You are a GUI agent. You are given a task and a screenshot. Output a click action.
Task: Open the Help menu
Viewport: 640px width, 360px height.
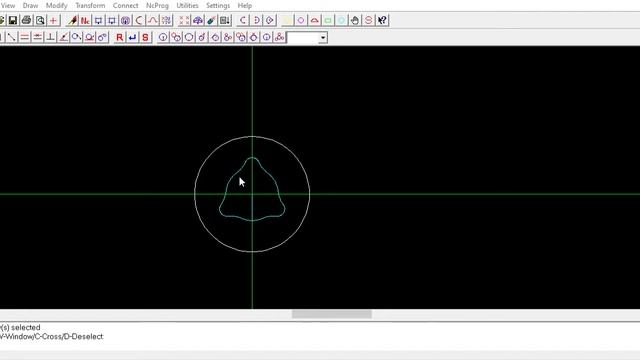[245, 6]
